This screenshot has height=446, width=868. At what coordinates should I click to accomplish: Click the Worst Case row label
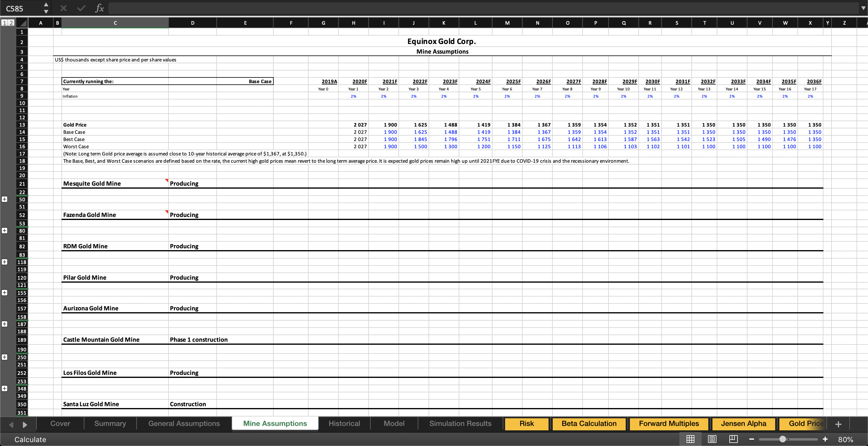pyautogui.click(x=76, y=146)
